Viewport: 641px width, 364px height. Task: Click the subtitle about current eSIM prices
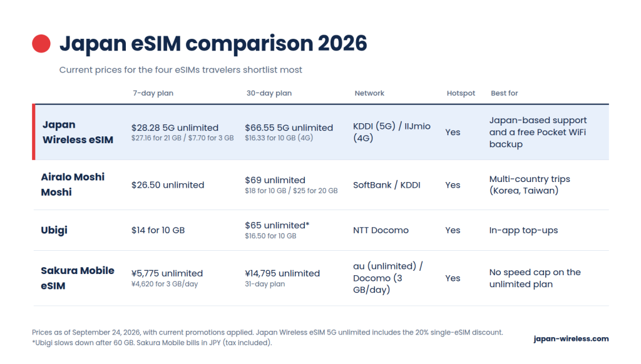coord(181,70)
